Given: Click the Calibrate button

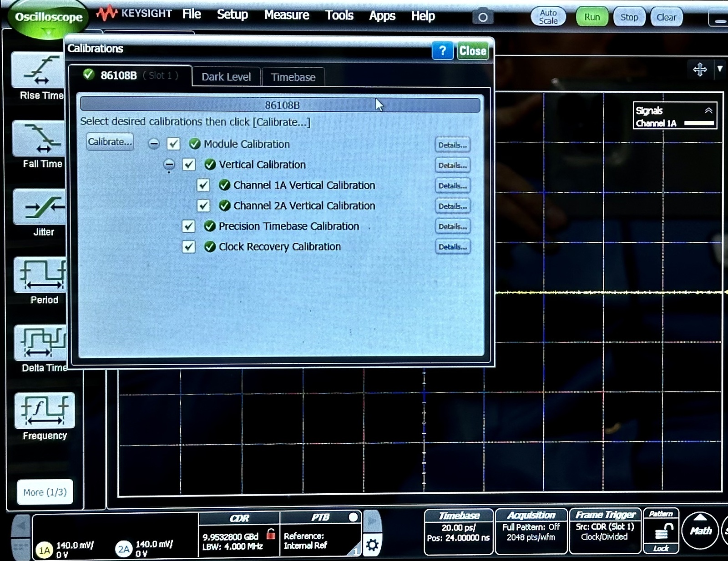Looking at the screenshot, I should pos(110,142).
